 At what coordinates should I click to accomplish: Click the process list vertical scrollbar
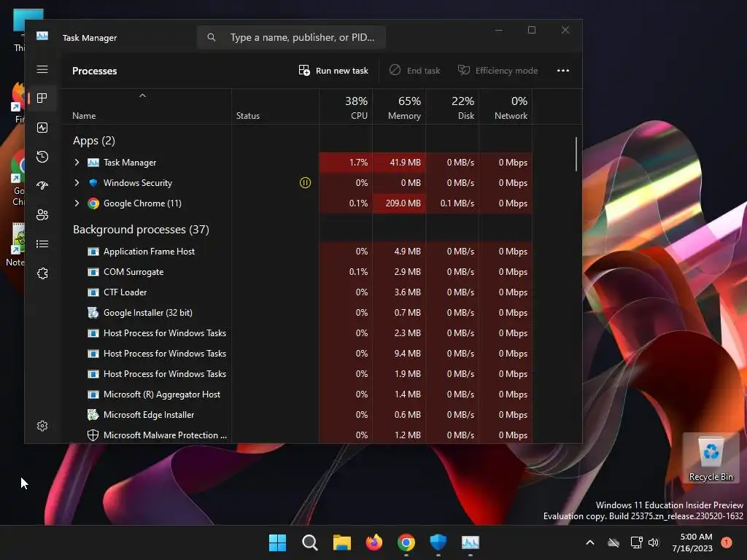pyautogui.click(x=576, y=155)
